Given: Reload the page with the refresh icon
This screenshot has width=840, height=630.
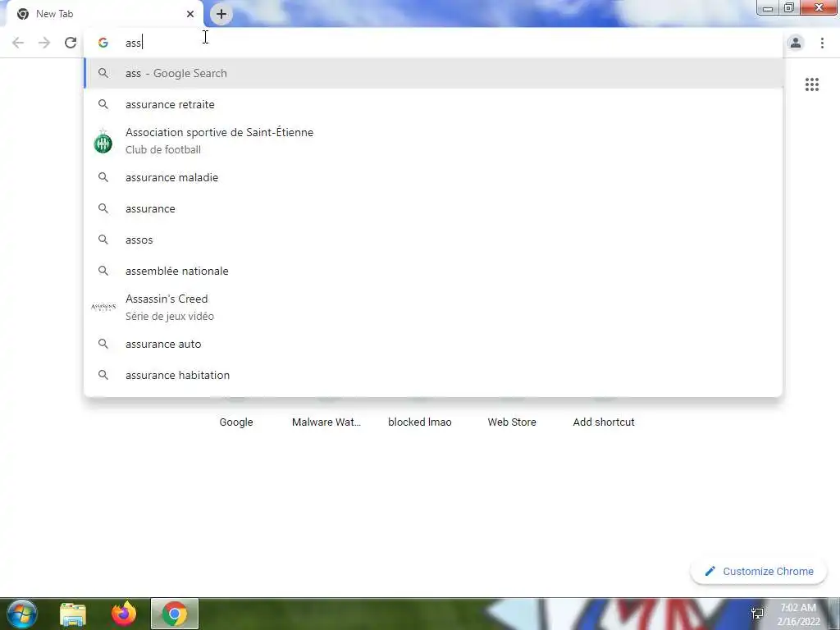Looking at the screenshot, I should pos(71,43).
